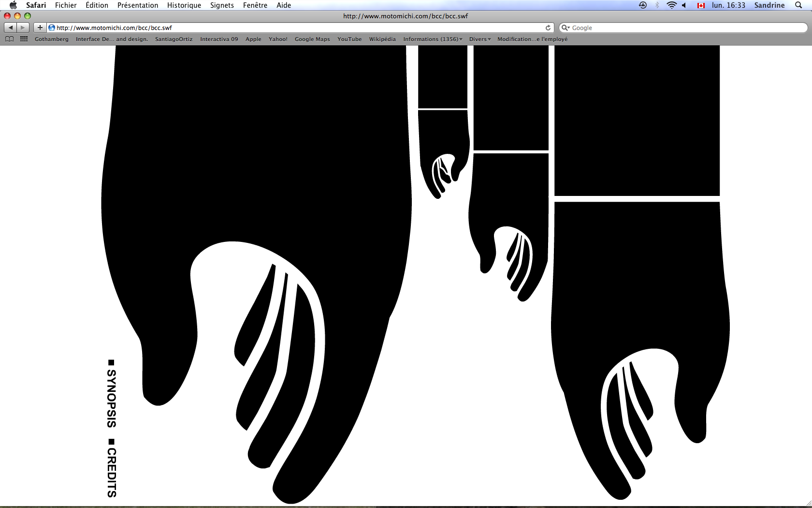Open the Safari application menu
Screen dimensions: 812x508
(x=36, y=5)
